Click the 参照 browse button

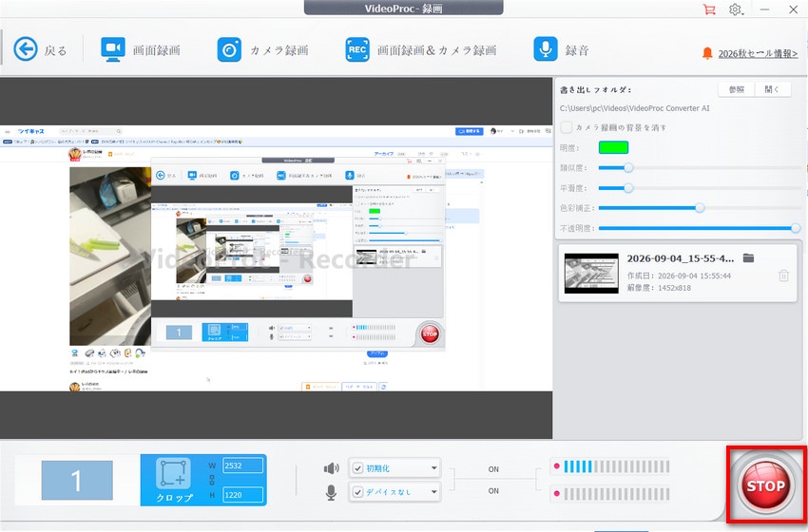tap(737, 89)
